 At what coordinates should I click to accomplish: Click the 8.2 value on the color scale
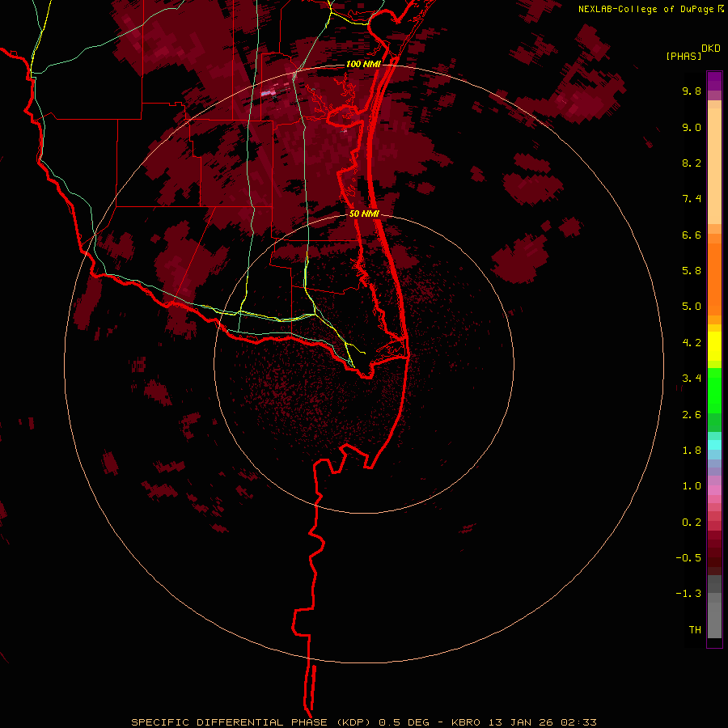(x=692, y=163)
